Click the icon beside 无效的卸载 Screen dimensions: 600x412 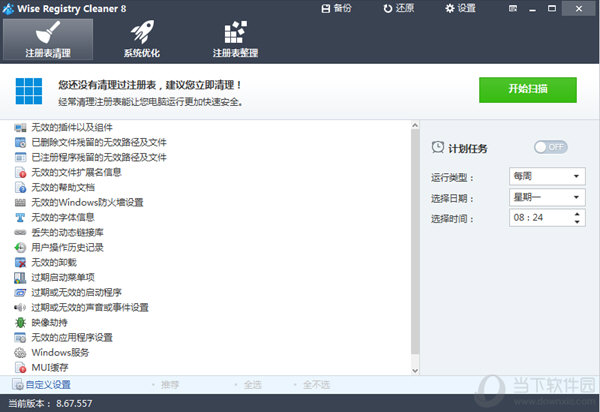[x=20, y=262]
